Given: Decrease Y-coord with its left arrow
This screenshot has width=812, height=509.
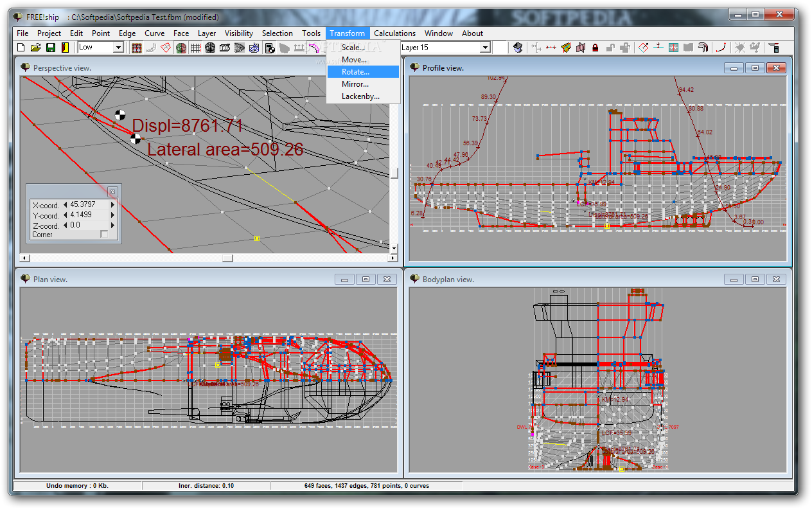Looking at the screenshot, I should (x=66, y=215).
